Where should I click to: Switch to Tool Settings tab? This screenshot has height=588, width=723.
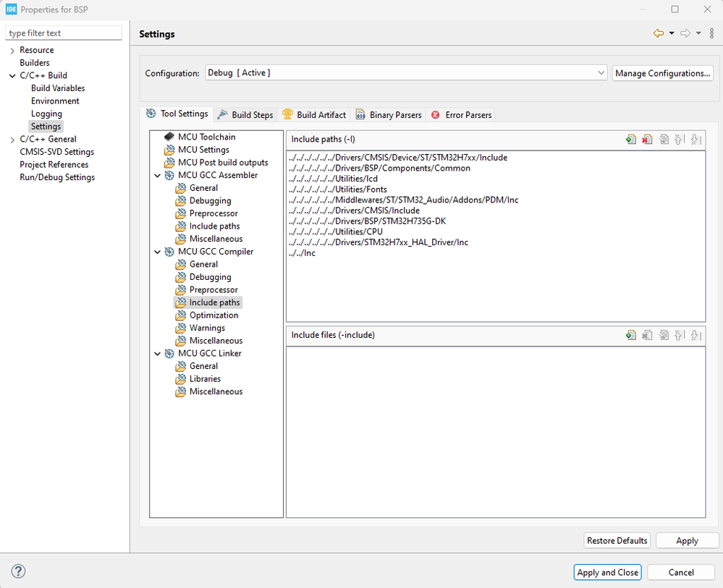click(x=177, y=114)
